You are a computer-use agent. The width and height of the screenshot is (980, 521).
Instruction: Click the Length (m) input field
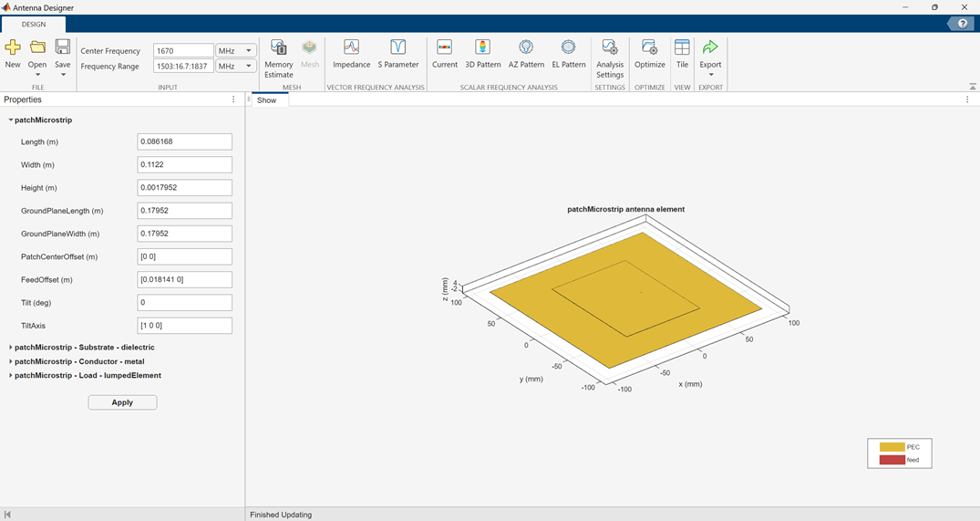coord(184,142)
